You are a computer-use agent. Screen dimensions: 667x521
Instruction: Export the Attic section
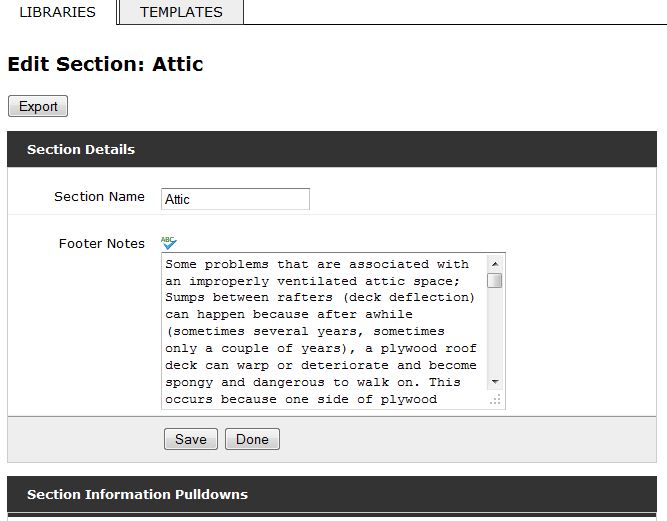38,106
